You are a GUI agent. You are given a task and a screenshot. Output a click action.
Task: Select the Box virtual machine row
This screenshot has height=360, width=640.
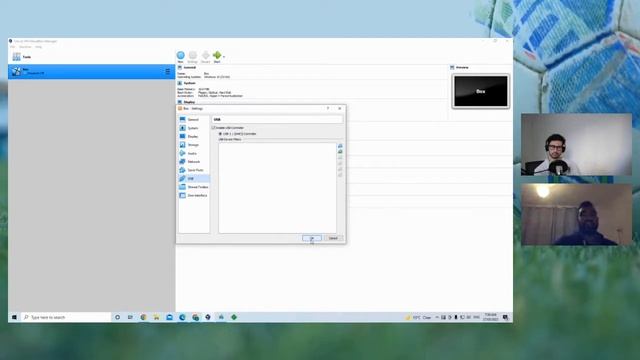91,71
